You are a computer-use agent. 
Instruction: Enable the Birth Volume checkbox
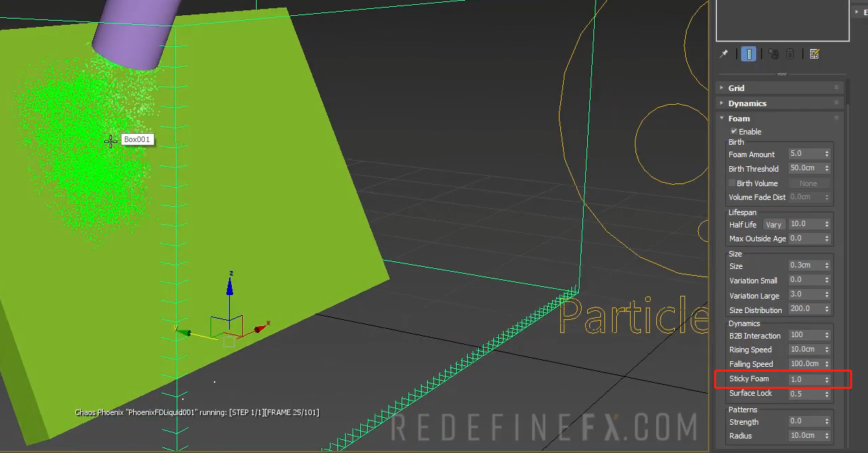[x=732, y=183]
